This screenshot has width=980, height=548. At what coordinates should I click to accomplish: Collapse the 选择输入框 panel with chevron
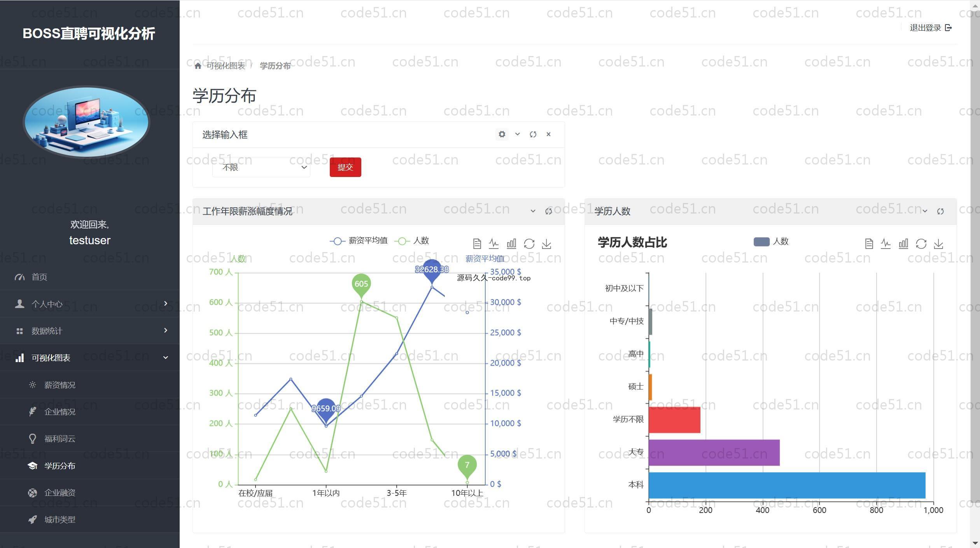[518, 134]
